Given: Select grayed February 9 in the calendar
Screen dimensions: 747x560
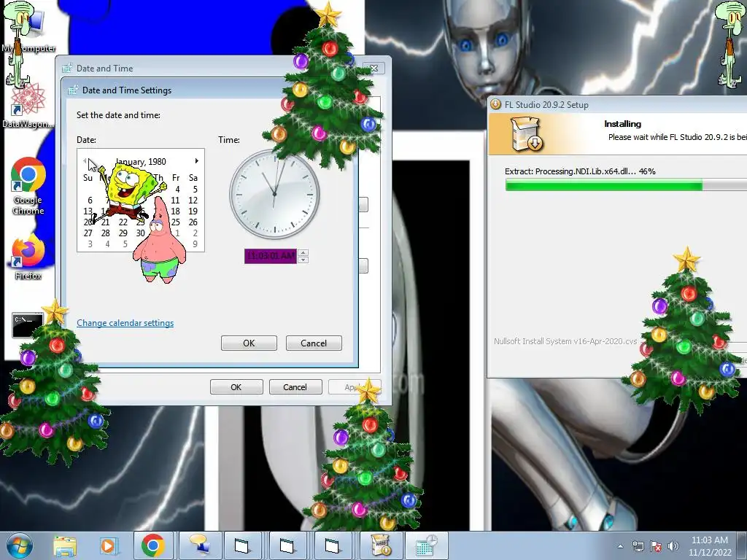Looking at the screenshot, I should [x=195, y=244].
